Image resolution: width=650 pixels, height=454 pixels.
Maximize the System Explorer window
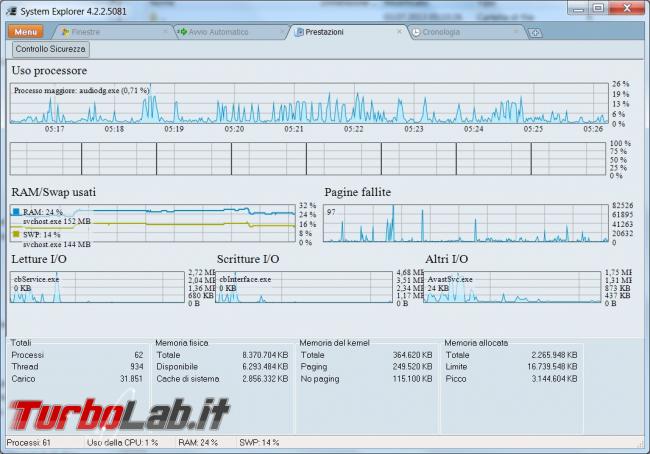click(598, 8)
